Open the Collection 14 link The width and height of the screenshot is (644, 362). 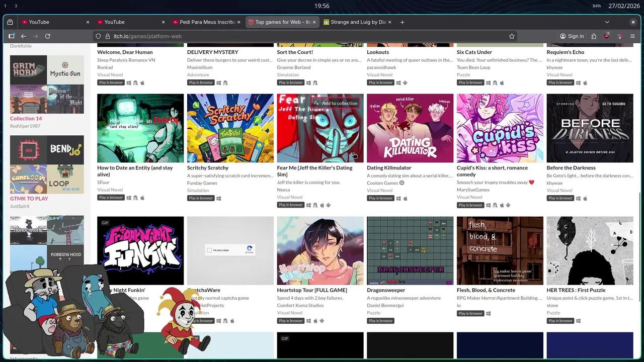pyautogui.click(x=26, y=119)
